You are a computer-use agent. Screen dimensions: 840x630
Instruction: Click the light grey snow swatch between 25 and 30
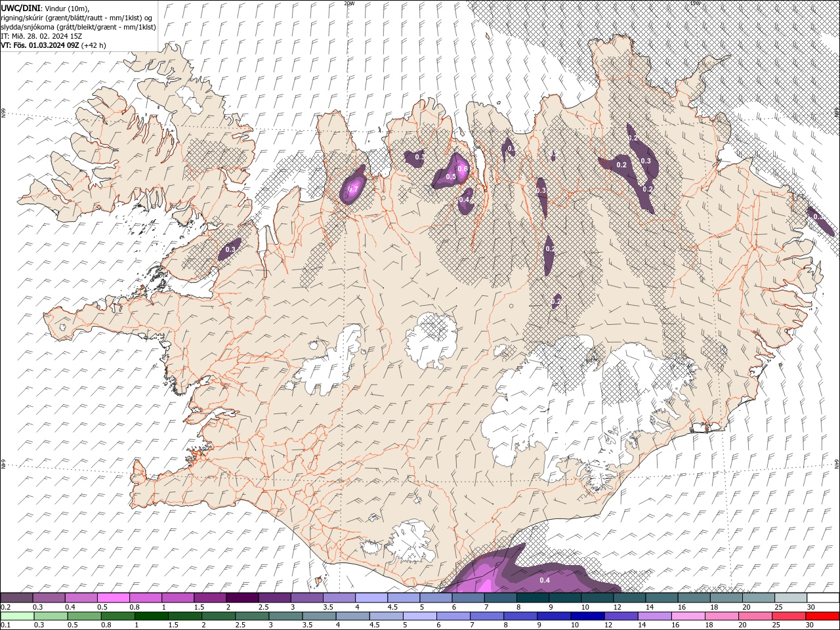790,598
